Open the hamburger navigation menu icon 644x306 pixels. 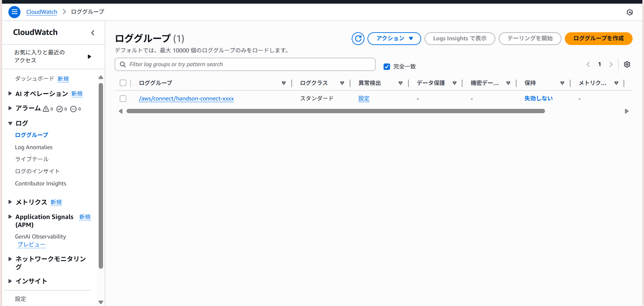point(14,12)
